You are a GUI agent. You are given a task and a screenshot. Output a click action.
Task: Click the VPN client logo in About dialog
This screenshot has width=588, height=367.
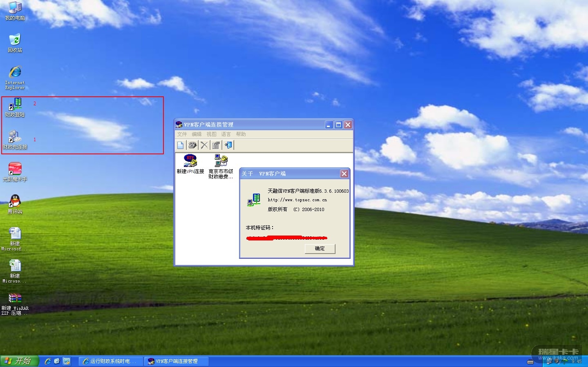pyautogui.click(x=254, y=200)
